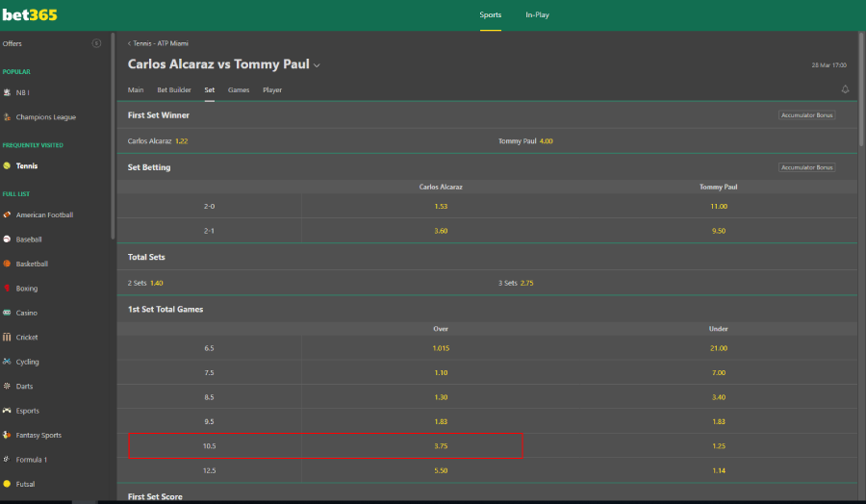Select Under 8.5 games at 3.40
This screenshot has width=866, height=504.
719,397
